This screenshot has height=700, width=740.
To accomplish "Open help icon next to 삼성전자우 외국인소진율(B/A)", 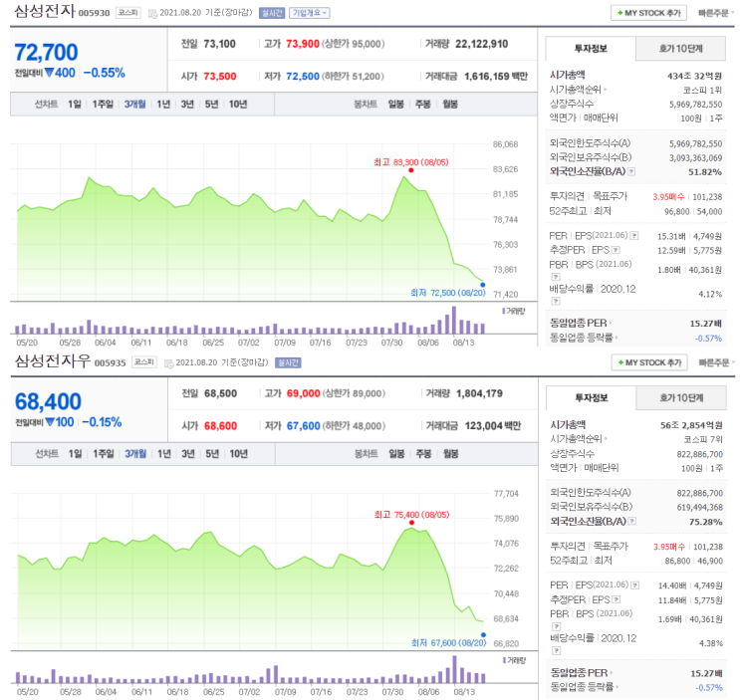I will 632,521.
